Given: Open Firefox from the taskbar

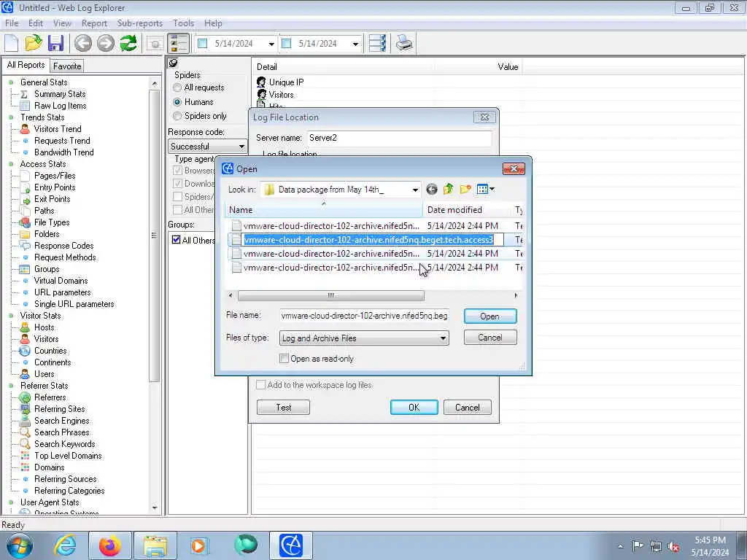Looking at the screenshot, I should coord(110,545).
